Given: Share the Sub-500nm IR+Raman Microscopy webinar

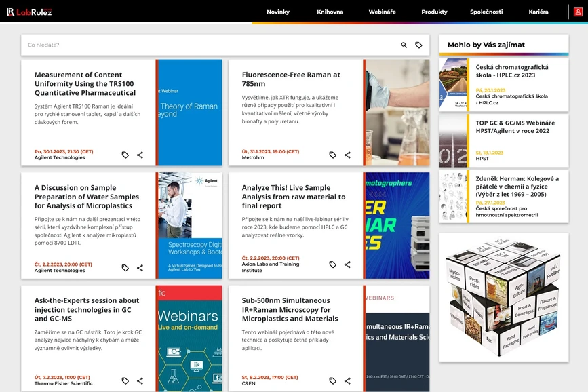Looking at the screenshot, I should (x=348, y=381).
